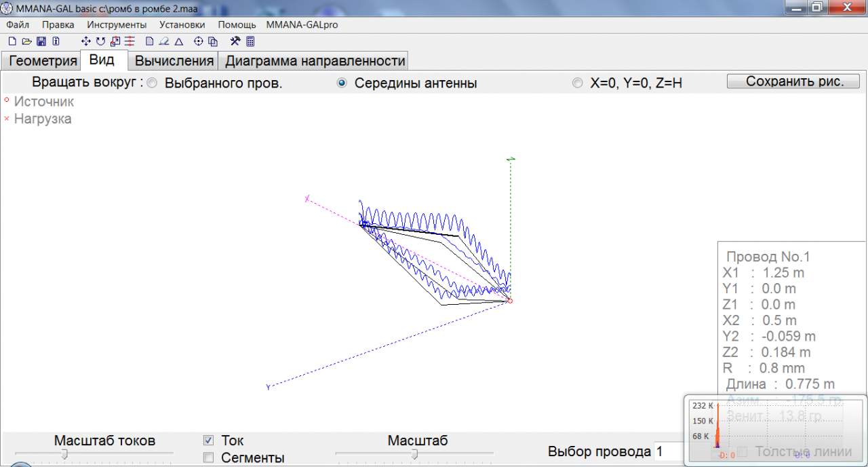The height and width of the screenshot is (467, 868).
Task: Open setup with hammer and wrench icon
Action: pos(235,41)
